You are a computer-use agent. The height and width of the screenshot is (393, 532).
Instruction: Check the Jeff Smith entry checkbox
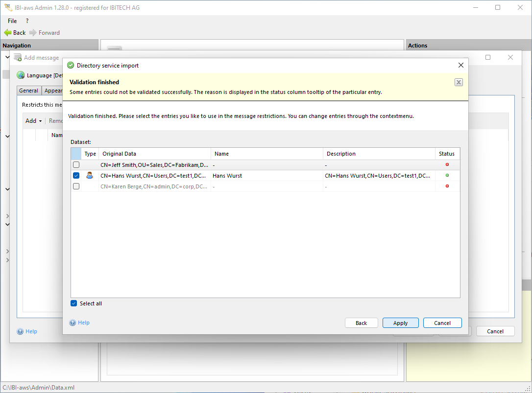click(76, 165)
